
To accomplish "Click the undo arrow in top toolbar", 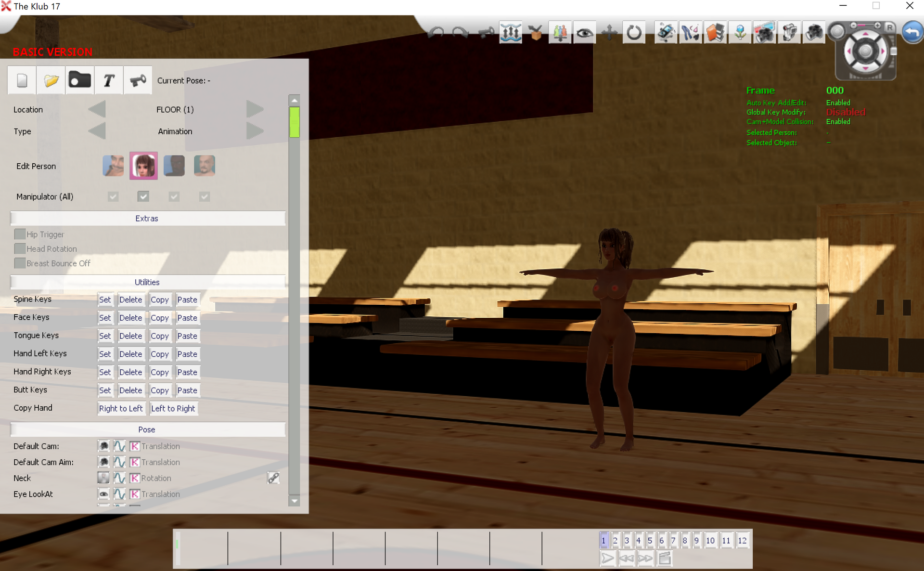I will [x=436, y=33].
